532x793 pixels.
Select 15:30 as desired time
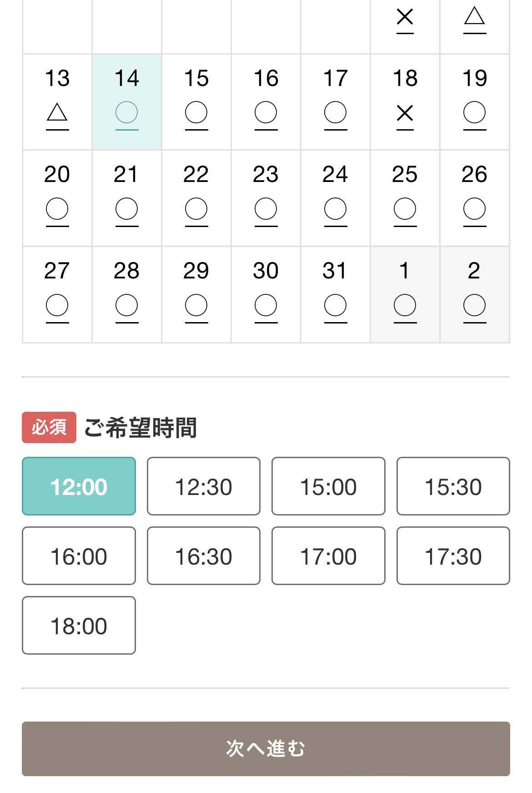click(x=453, y=486)
